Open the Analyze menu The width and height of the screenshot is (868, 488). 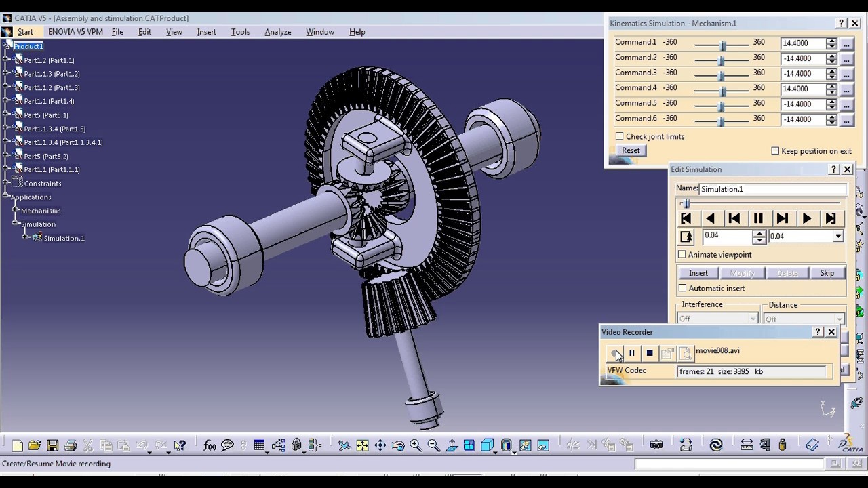click(277, 32)
